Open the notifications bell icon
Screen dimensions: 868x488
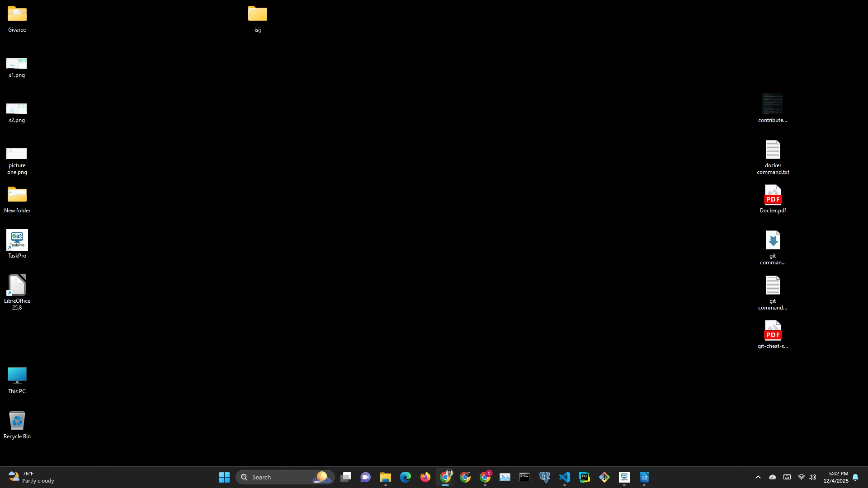pyautogui.click(x=855, y=477)
